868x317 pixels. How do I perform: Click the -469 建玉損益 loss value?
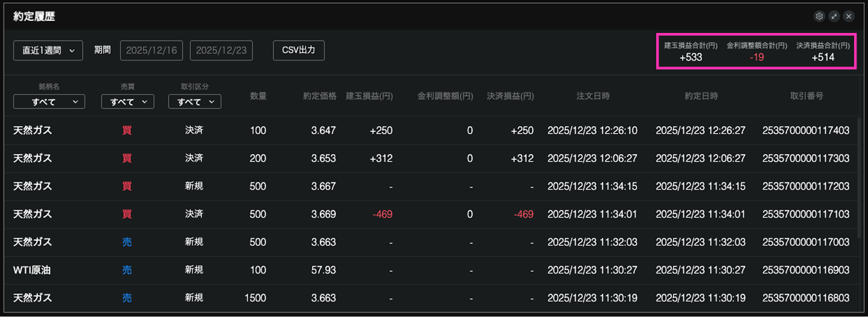click(382, 214)
